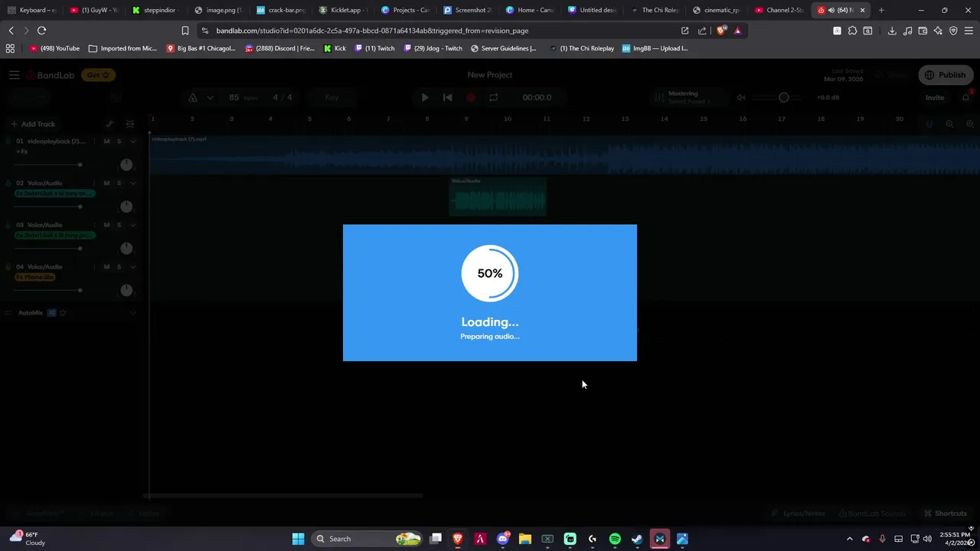Switch to the crack-bar.png tab
Screen dimensions: 980x551
point(281,10)
